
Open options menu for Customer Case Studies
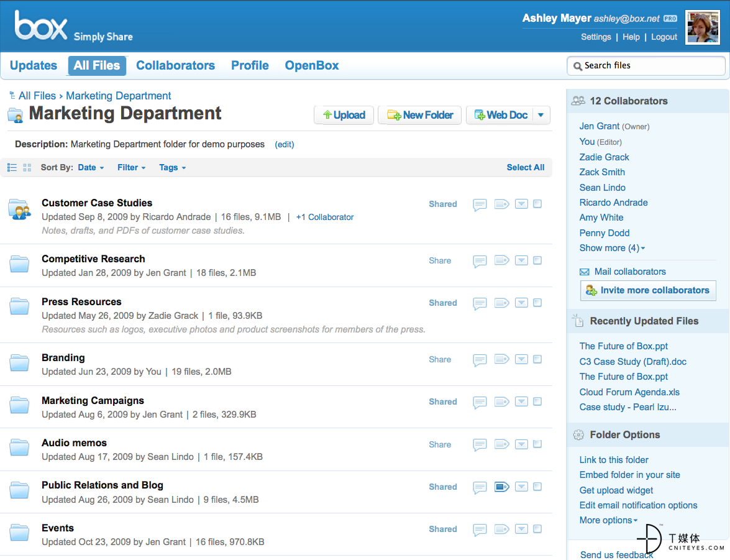coord(521,204)
